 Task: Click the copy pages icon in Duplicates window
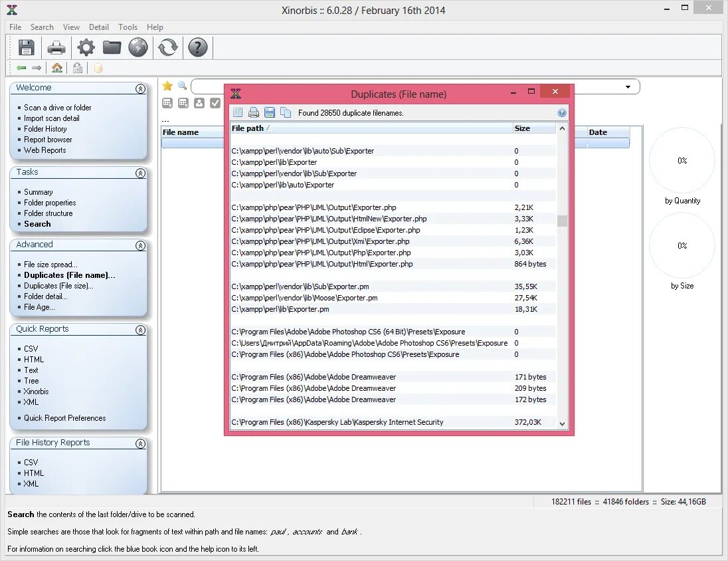pos(286,112)
